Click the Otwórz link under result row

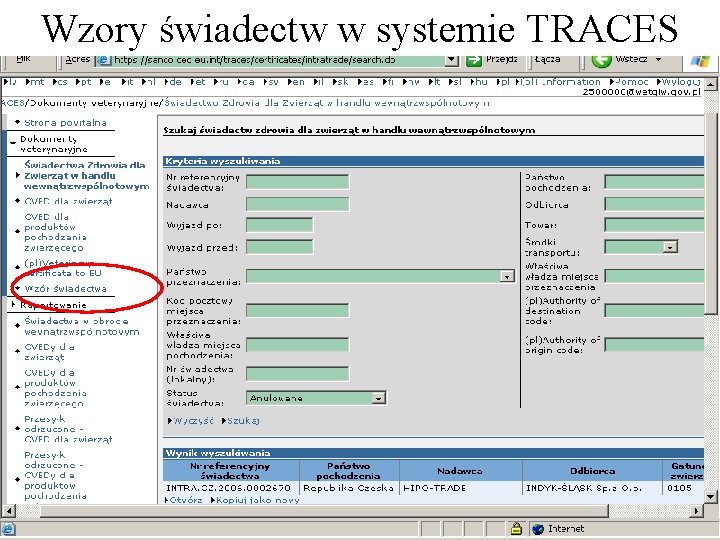point(186,500)
